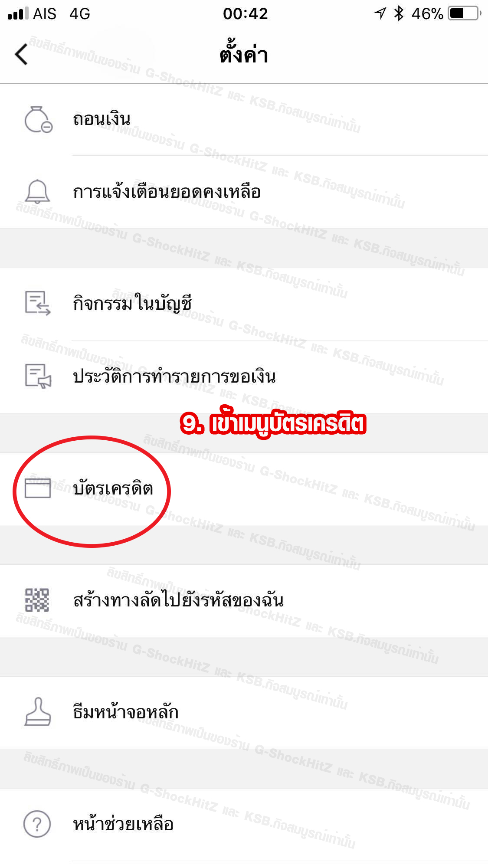Image resolution: width=488 pixels, height=868 pixels.
Task: Tap the question mark help icon
Action: coord(37,824)
